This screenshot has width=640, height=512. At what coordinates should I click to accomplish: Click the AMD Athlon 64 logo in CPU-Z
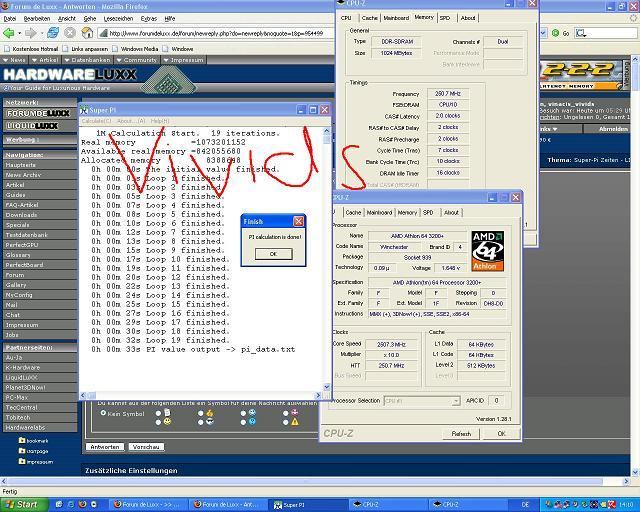(487, 251)
